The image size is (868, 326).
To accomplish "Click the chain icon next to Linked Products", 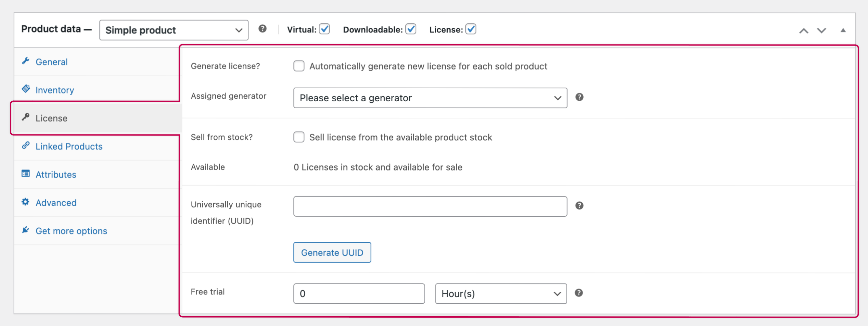I will click(x=26, y=145).
